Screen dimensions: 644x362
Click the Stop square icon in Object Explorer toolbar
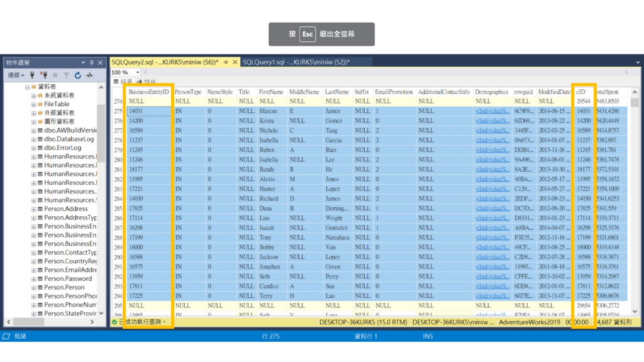(x=55, y=75)
